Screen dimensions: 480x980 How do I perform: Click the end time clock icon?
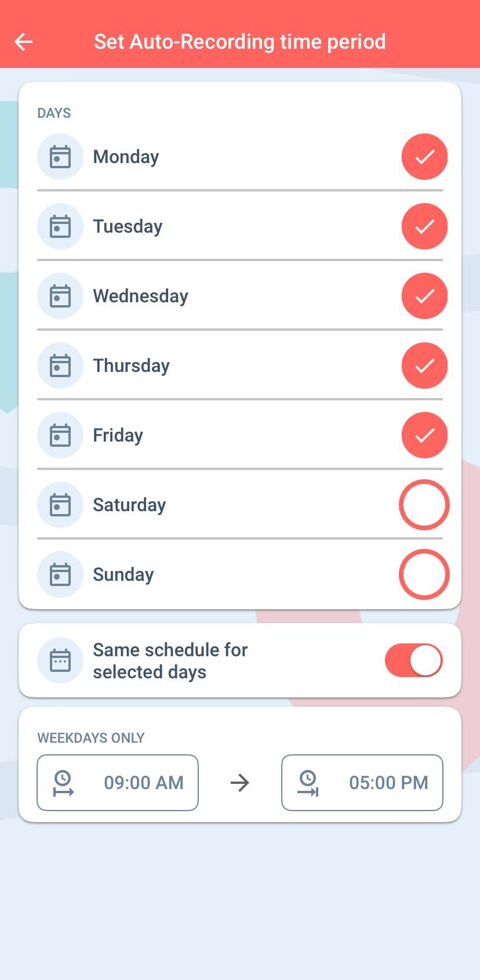pos(308,783)
